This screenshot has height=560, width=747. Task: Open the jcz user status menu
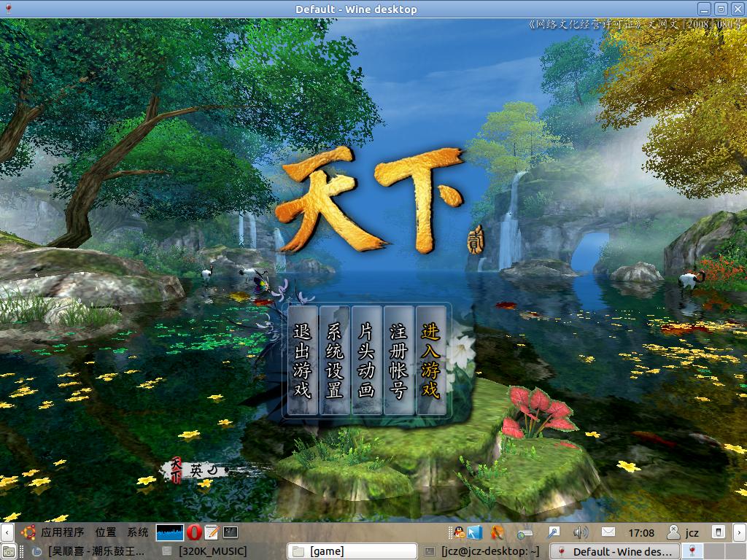683,532
